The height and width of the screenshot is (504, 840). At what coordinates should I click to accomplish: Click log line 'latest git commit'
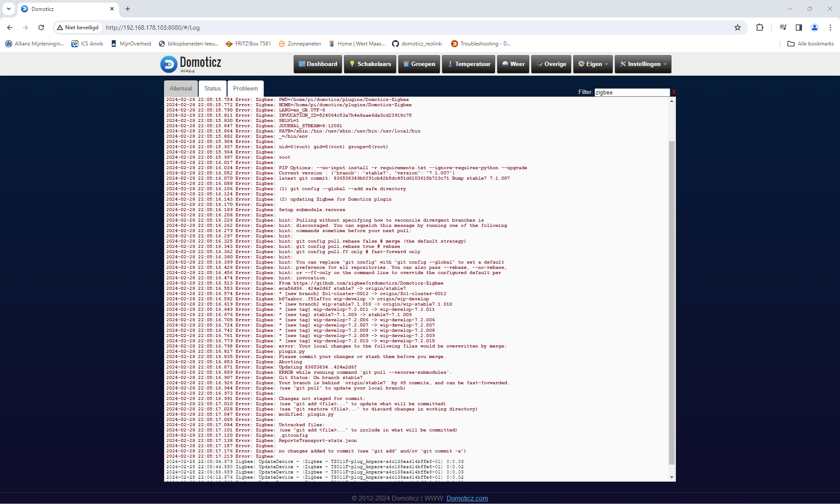[x=338, y=178]
